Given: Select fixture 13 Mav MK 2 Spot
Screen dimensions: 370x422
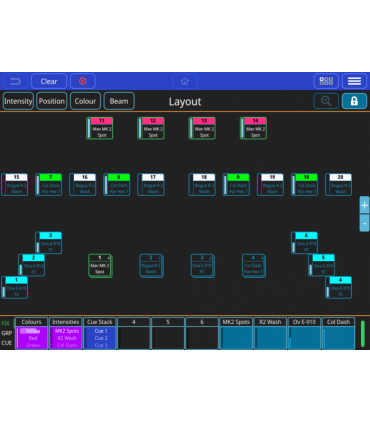Looking at the screenshot, I should [202, 128].
